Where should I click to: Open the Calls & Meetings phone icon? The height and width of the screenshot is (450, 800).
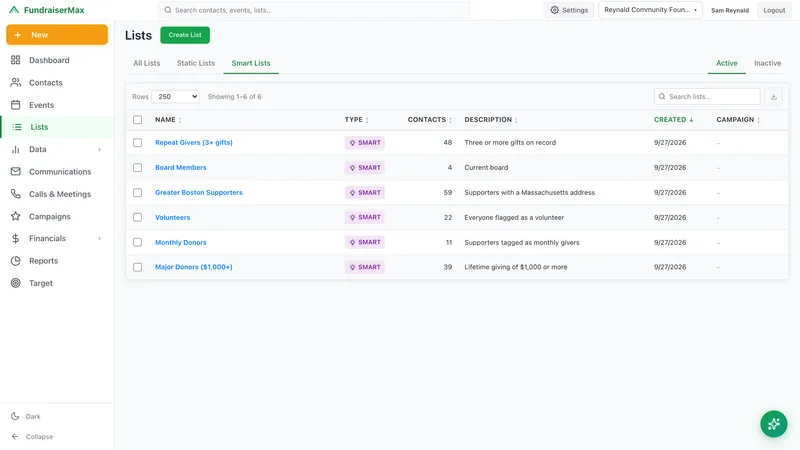click(16, 194)
